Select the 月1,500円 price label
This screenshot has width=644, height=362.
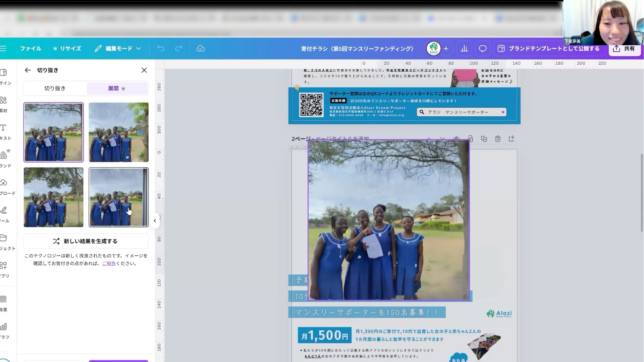(325, 335)
